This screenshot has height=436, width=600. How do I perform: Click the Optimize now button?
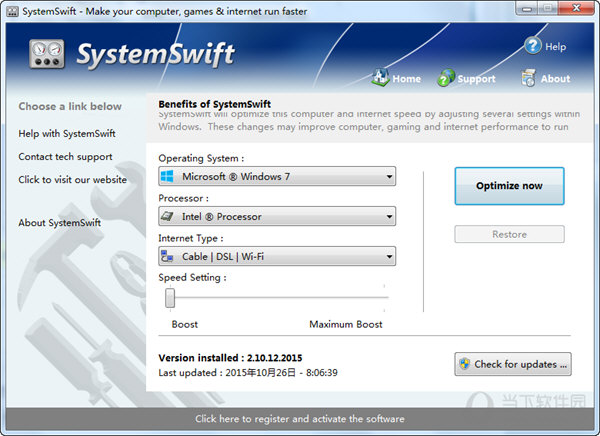(509, 186)
